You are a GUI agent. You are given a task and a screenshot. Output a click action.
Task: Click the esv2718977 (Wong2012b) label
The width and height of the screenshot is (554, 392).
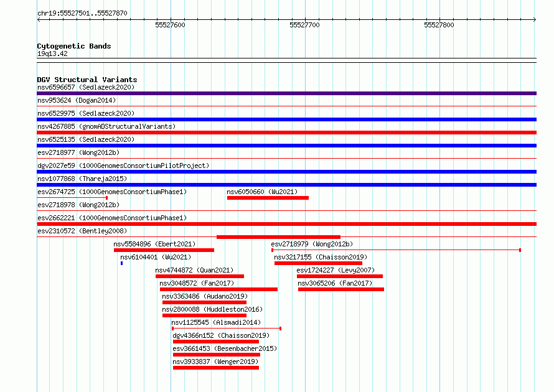[78, 152]
